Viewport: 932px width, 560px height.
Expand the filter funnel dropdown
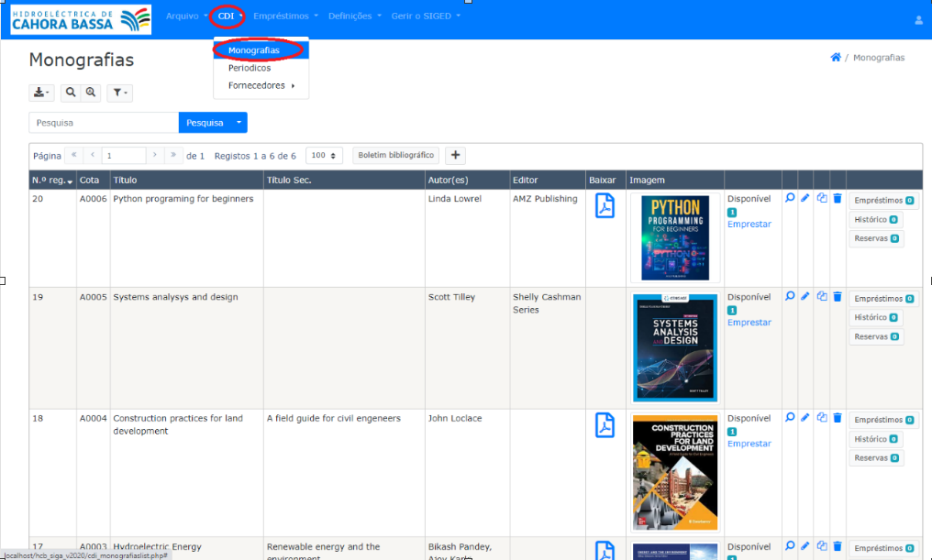pos(120,93)
